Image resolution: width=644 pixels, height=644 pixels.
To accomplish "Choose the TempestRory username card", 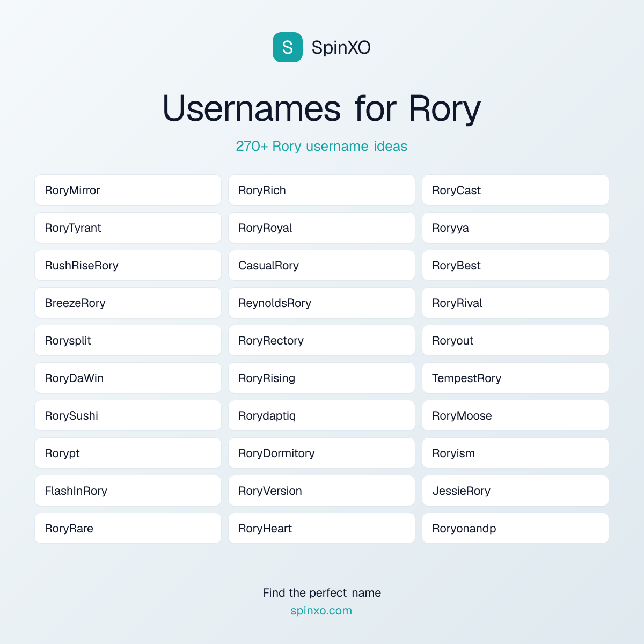I will coord(515,378).
